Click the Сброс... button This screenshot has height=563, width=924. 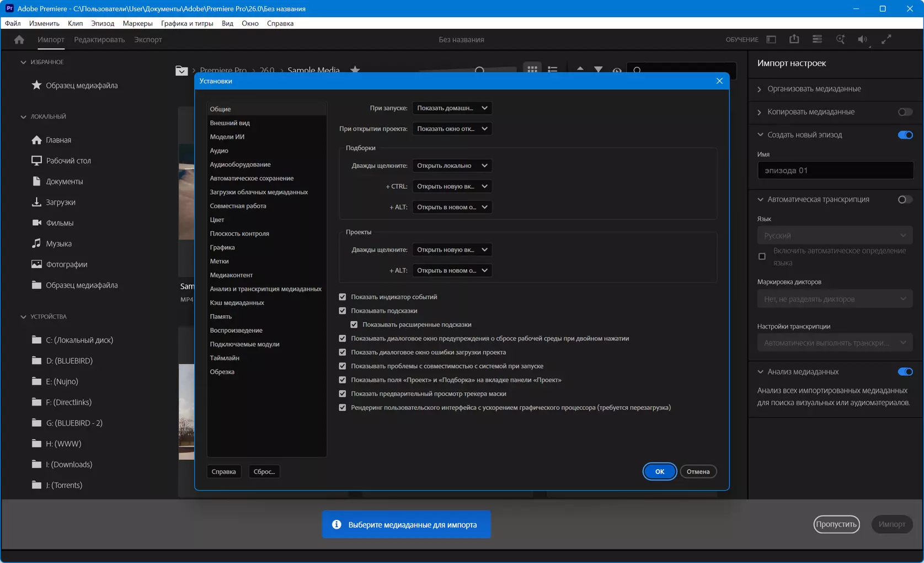[264, 471]
